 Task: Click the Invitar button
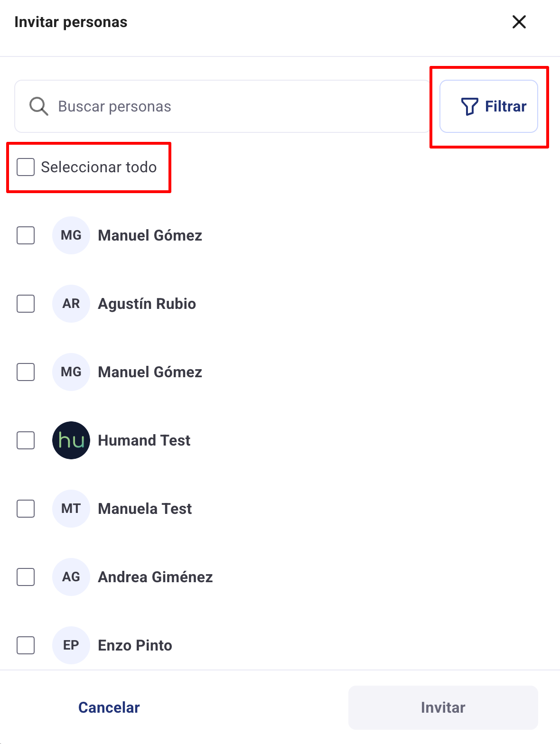pos(443,707)
